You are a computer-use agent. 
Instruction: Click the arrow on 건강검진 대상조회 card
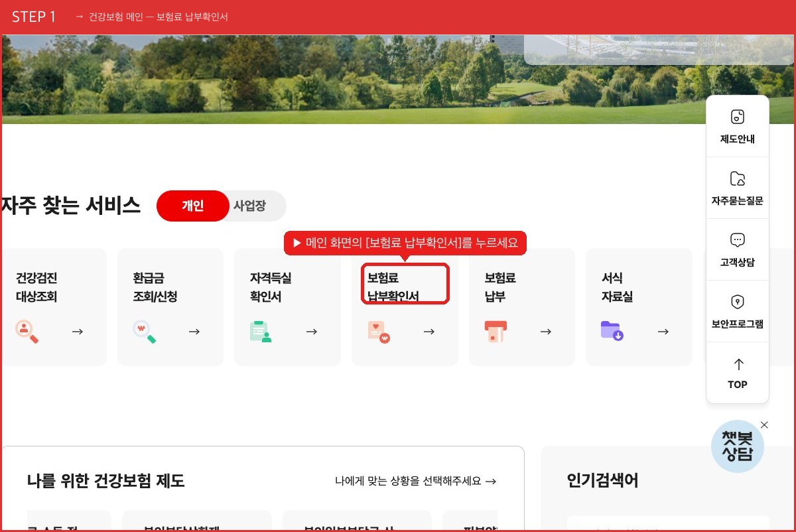point(78,332)
